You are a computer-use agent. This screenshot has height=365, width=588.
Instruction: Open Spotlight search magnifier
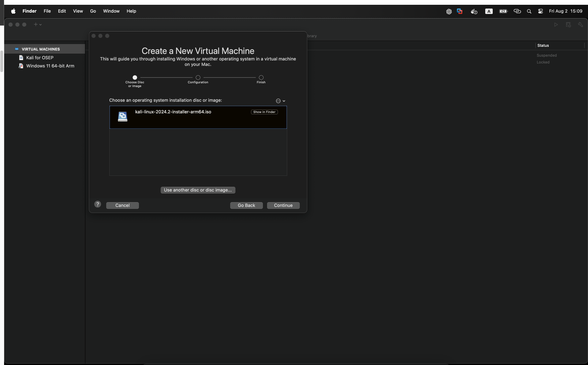[529, 11]
